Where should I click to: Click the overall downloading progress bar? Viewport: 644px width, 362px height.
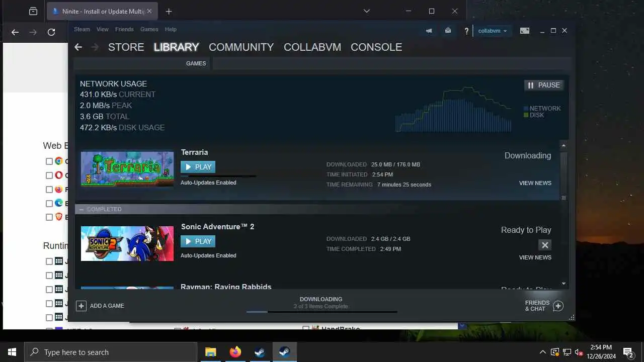click(x=321, y=312)
